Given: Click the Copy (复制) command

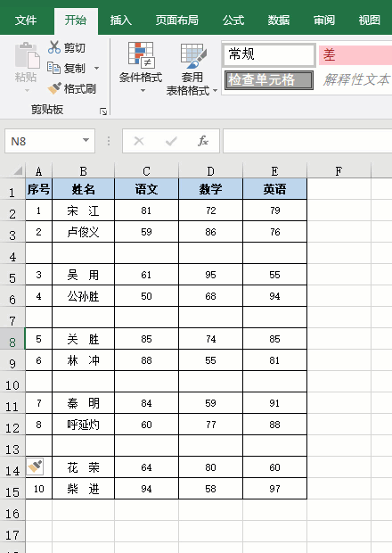Looking at the screenshot, I should click(66, 68).
